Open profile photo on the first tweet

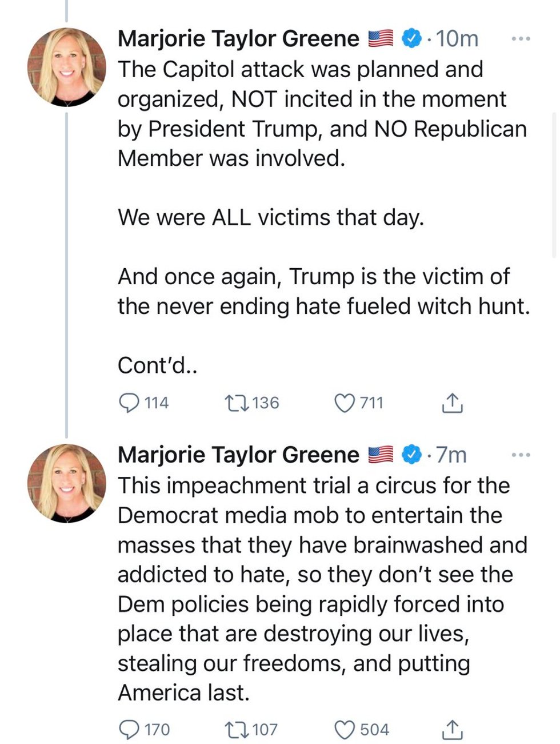pyautogui.click(x=66, y=67)
